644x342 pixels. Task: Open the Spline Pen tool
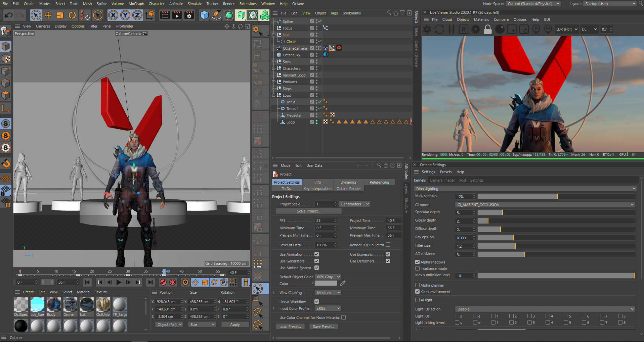[x=217, y=15]
